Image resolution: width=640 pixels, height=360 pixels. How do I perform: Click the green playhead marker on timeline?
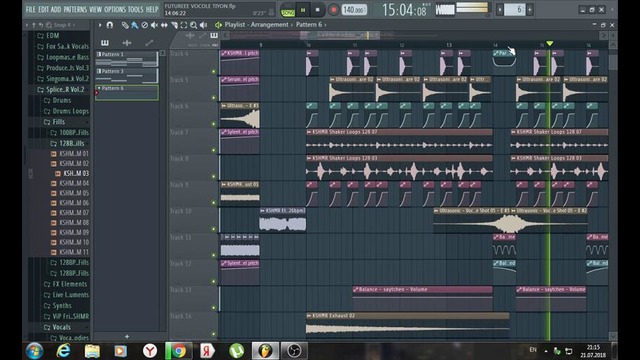[x=550, y=43]
